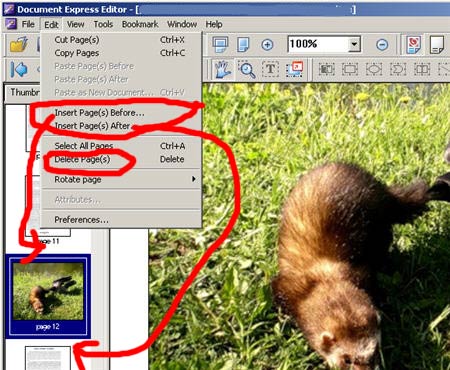The height and width of the screenshot is (370, 450).
Task: Open the View menu
Action: pyautogui.click(x=76, y=24)
